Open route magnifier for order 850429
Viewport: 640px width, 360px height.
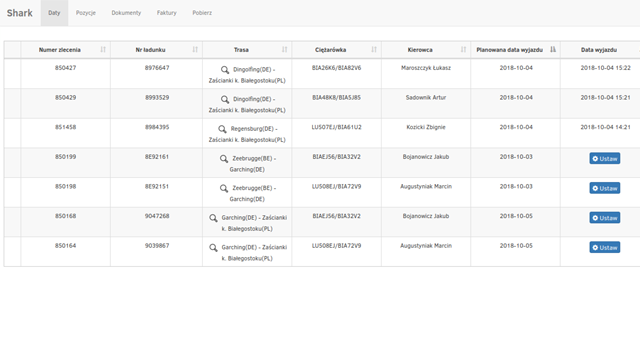(225, 100)
